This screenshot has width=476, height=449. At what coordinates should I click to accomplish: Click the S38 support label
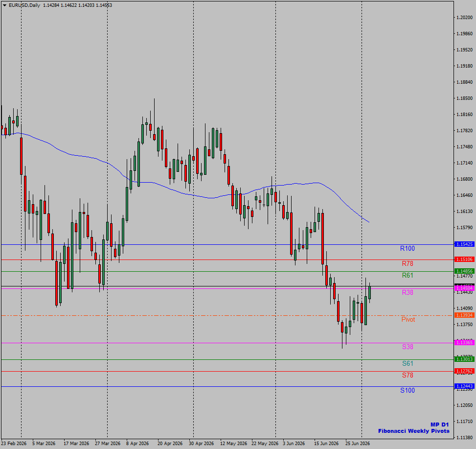click(x=408, y=347)
